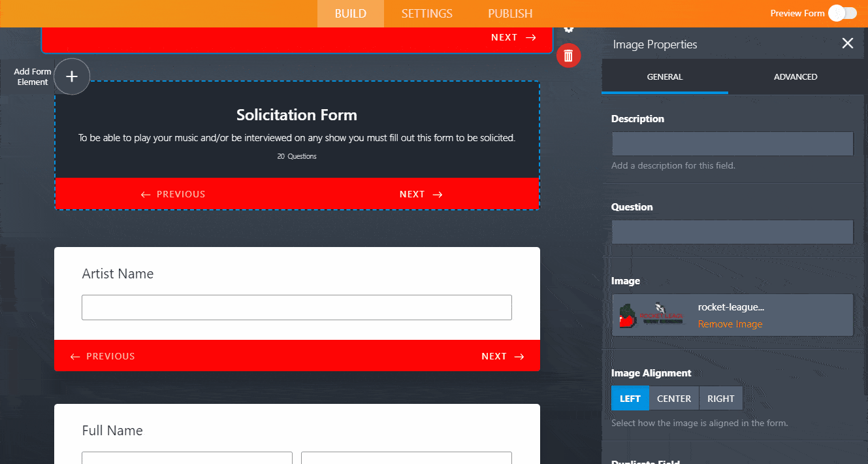Click NEXT on the top red bar
Screen dimensions: 868x464
click(513, 37)
